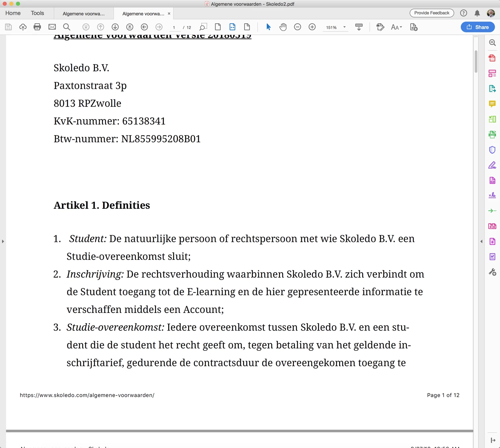
Task: Open the marquee zoom tool
Action: (x=203, y=27)
